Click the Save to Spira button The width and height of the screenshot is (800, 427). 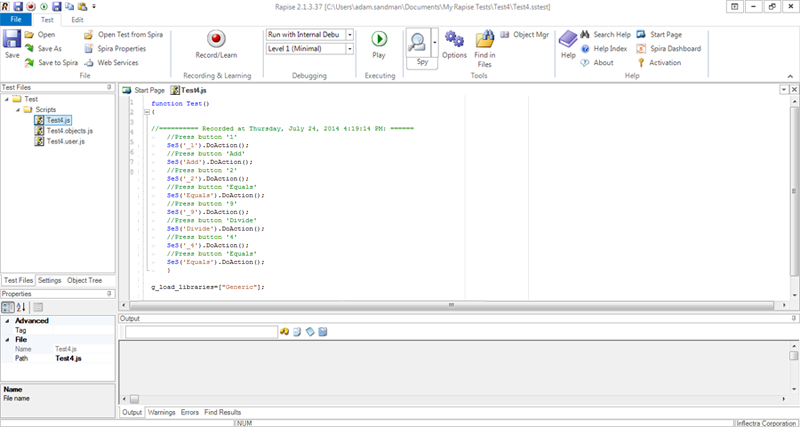[x=59, y=62]
